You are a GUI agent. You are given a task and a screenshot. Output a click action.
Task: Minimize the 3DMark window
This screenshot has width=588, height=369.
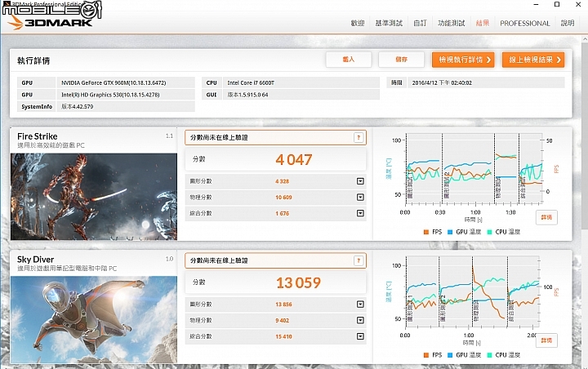(x=537, y=5)
